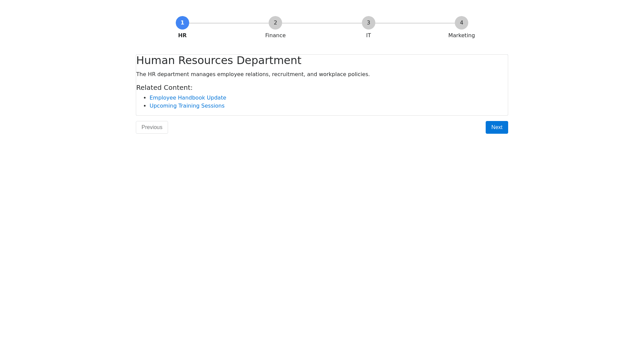This screenshot has width=644, height=362.
Task: Jump to step 4 circle
Action: click(x=461, y=23)
